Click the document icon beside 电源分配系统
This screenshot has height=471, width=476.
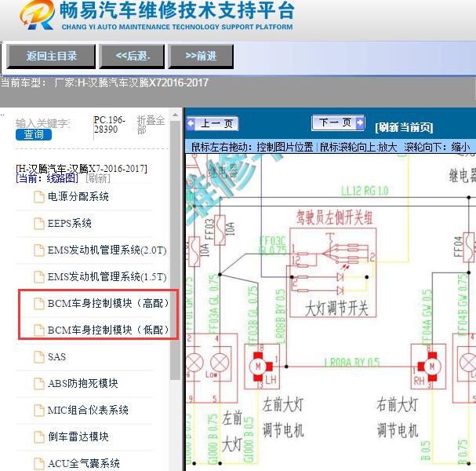pyautogui.click(x=39, y=196)
